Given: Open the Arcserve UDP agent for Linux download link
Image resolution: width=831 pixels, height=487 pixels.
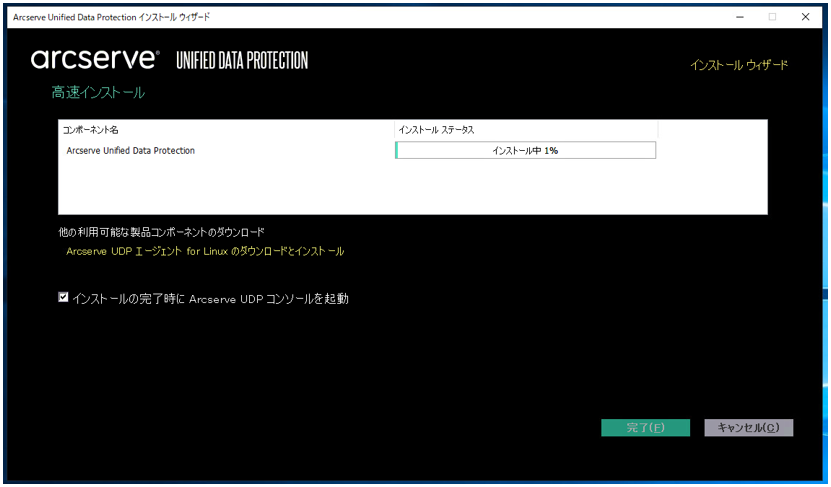Looking at the screenshot, I should click(x=205, y=251).
